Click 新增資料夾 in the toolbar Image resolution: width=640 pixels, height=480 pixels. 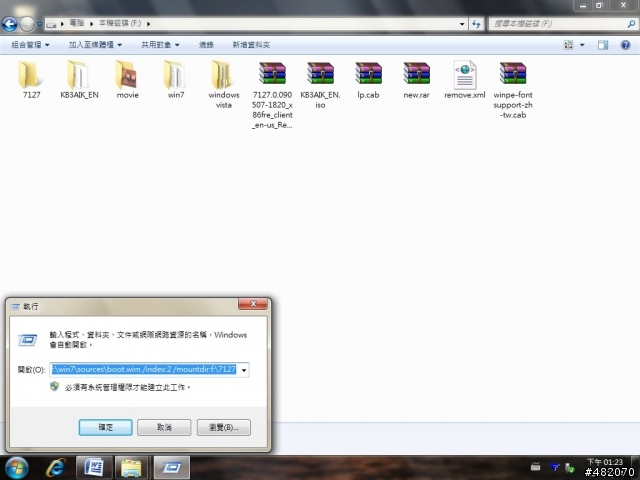(x=251, y=45)
